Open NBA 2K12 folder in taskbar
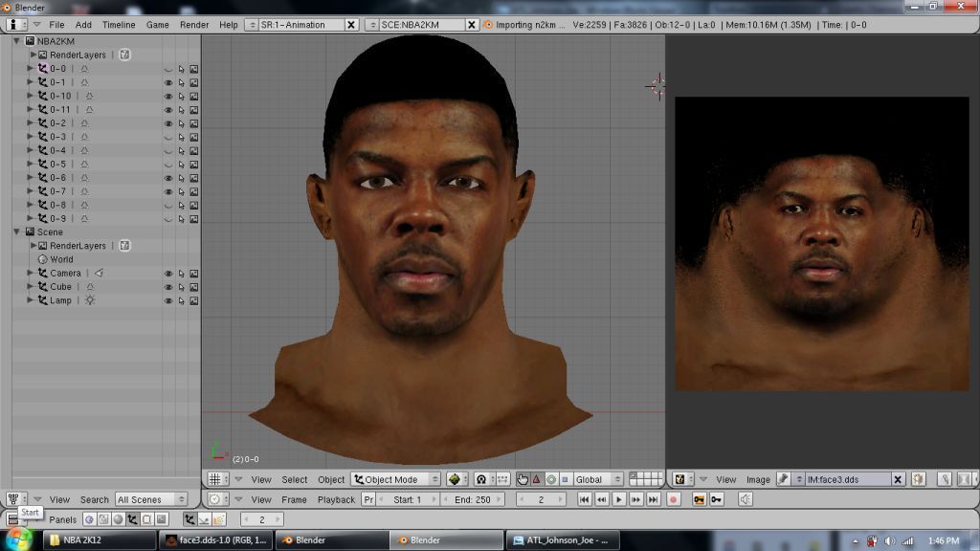 click(x=100, y=540)
